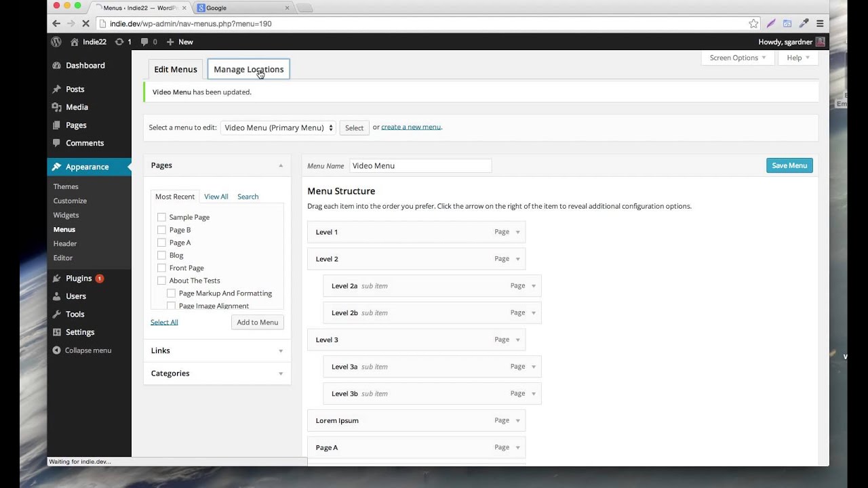Expand the Level 2a sub item arrow
Screen dimensions: 868x488
534,286
